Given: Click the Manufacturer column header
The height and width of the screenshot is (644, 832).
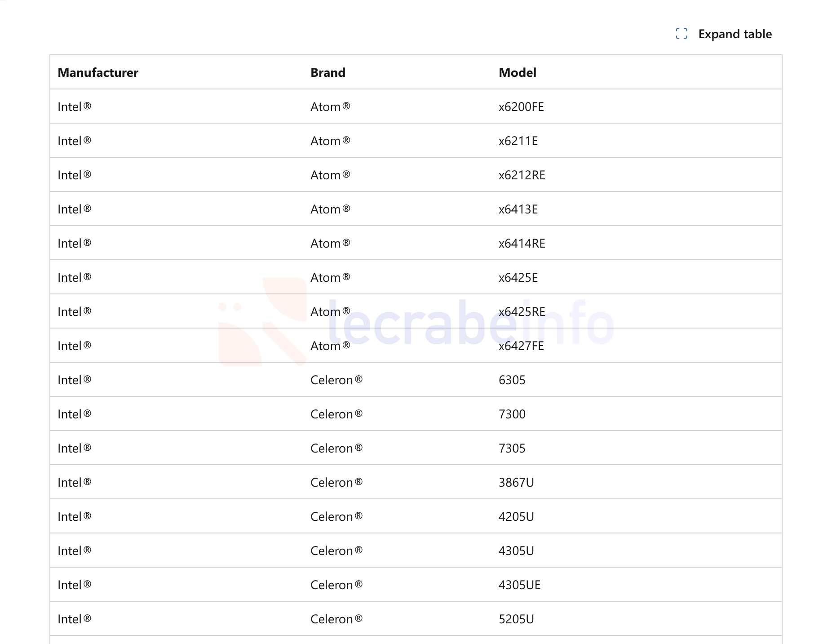Looking at the screenshot, I should tap(98, 73).
